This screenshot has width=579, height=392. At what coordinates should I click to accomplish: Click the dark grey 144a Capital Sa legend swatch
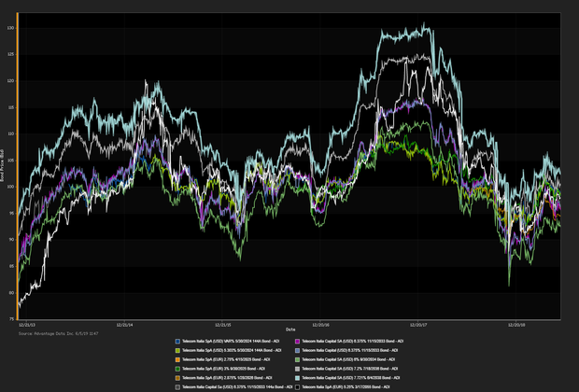coord(177,387)
